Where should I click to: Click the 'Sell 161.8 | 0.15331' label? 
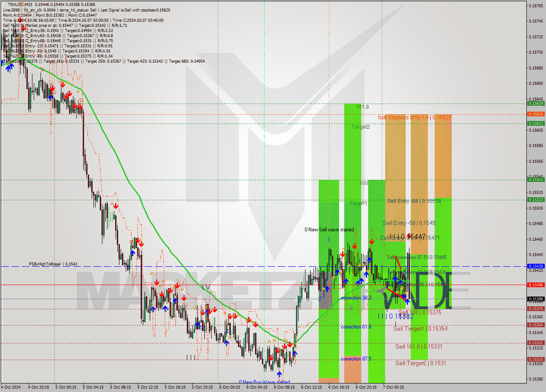[418, 346]
